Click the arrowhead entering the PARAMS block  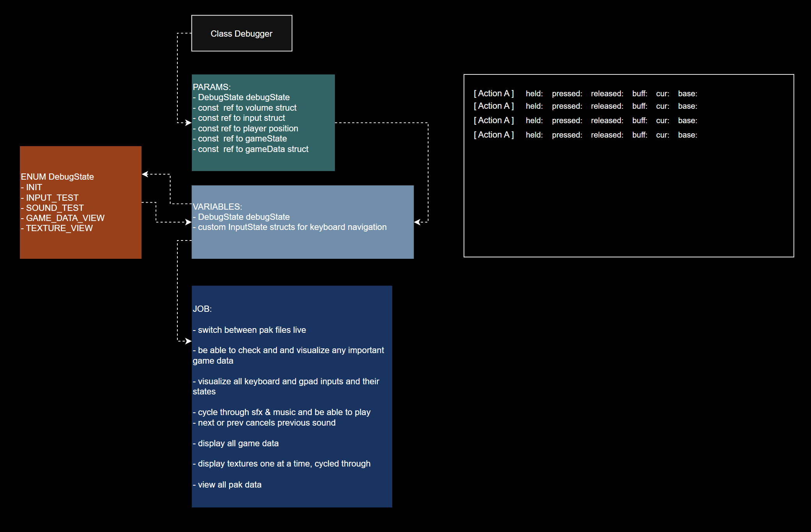(188, 123)
